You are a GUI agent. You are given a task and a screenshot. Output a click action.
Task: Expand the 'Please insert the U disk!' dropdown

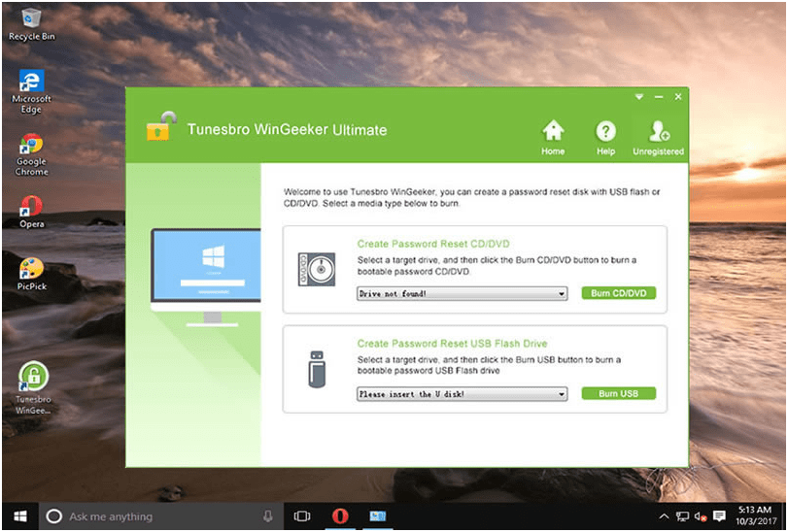pos(463,394)
